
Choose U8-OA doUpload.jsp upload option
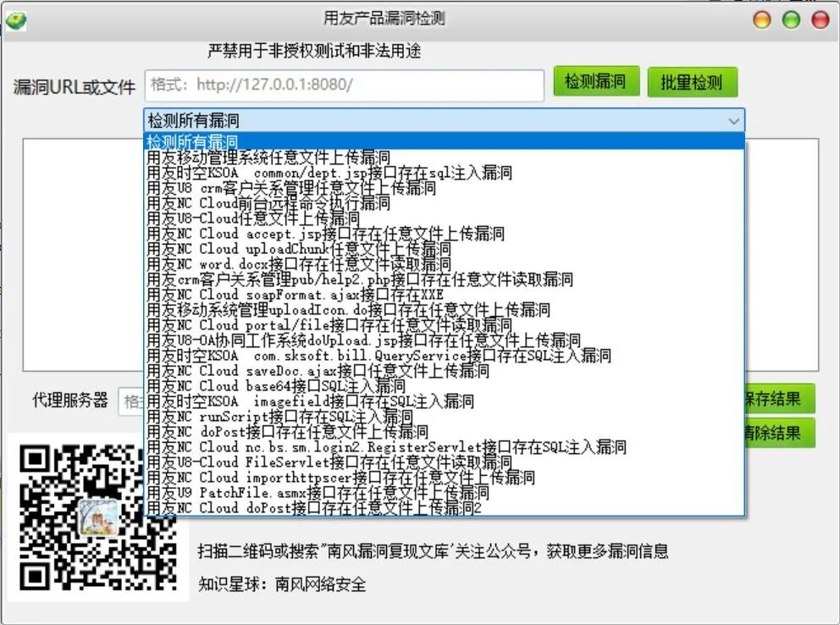click(x=444, y=340)
